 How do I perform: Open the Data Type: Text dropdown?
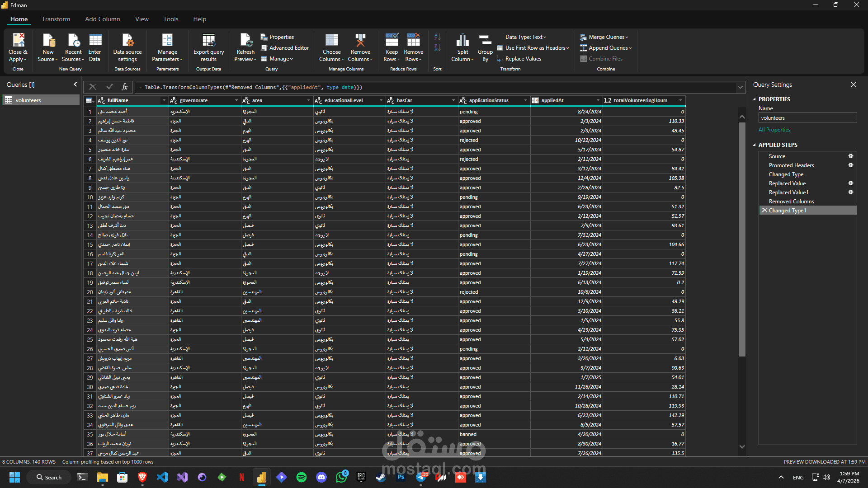(525, 37)
